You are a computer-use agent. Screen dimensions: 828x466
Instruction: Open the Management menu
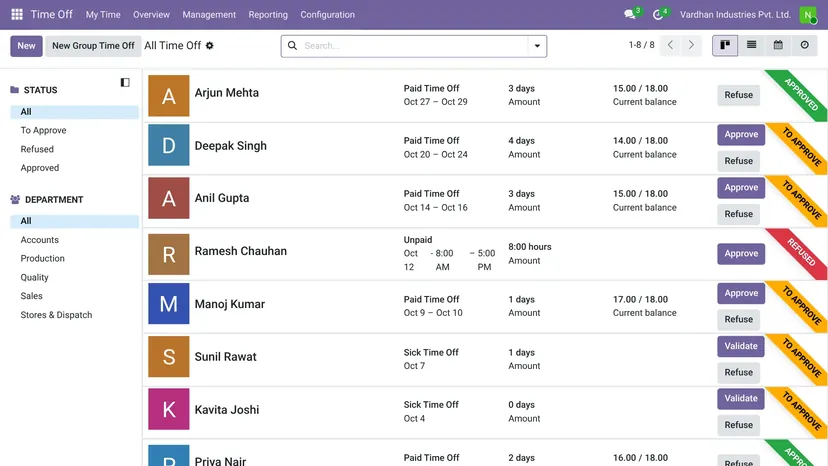(x=209, y=15)
